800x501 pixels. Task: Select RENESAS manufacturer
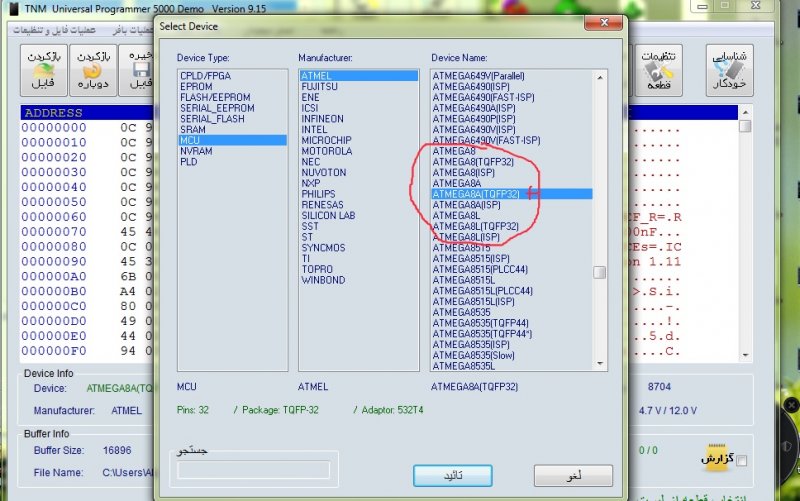pos(322,205)
